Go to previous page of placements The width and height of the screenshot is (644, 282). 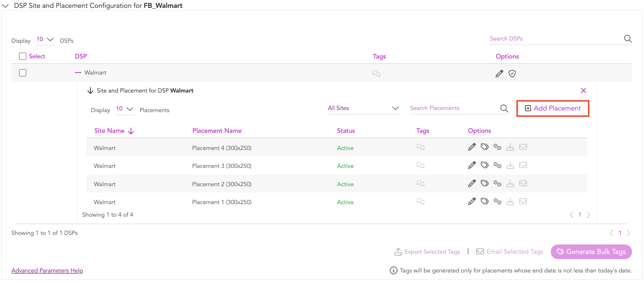pos(571,215)
